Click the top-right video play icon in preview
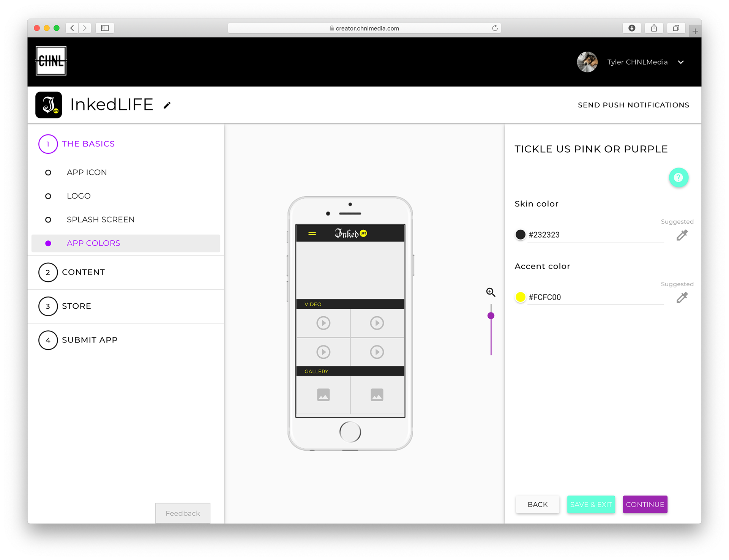Screen dimensions: 729x560 coord(377,323)
